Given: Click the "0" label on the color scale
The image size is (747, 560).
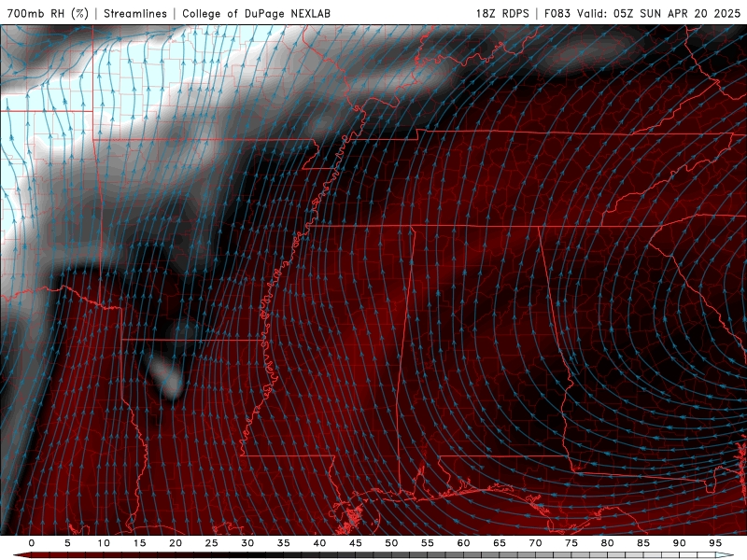Looking at the screenshot, I should (32, 543).
